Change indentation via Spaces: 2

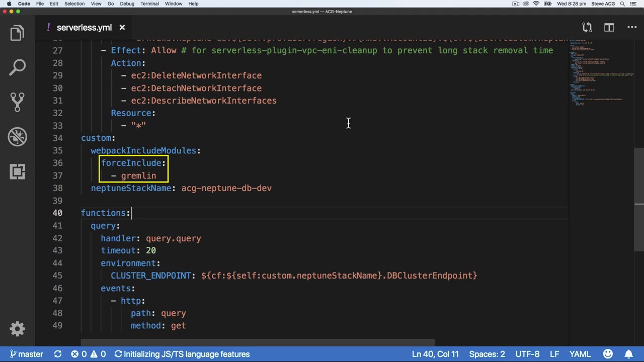(x=487, y=354)
